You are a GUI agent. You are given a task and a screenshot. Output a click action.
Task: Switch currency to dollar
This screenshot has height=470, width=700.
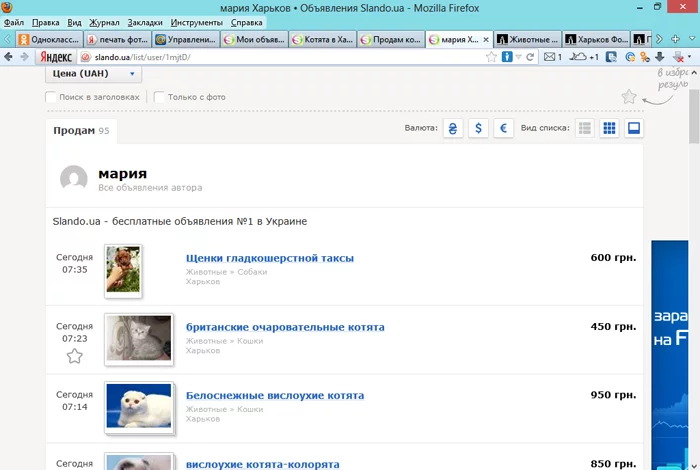[479, 128]
